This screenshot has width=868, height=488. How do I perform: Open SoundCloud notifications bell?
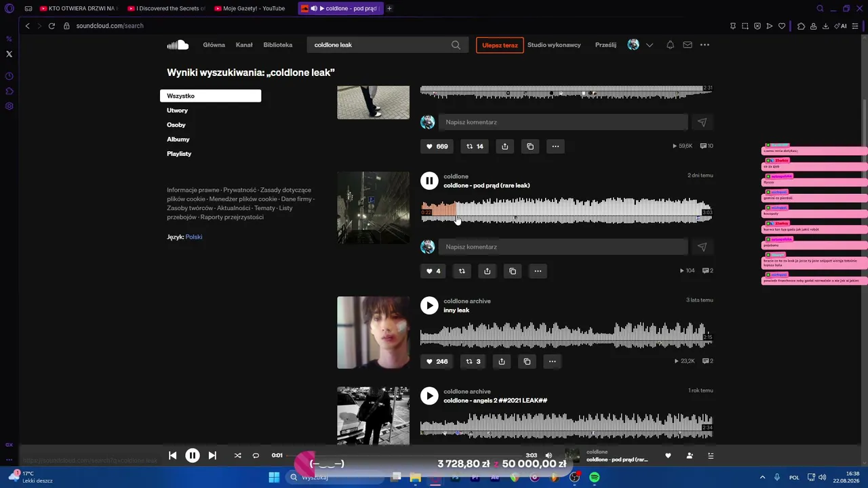pyautogui.click(x=670, y=45)
